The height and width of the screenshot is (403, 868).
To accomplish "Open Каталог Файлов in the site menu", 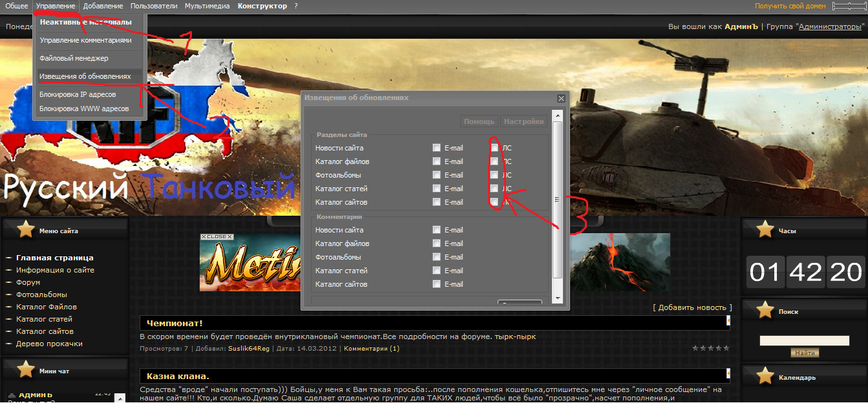I will (47, 307).
